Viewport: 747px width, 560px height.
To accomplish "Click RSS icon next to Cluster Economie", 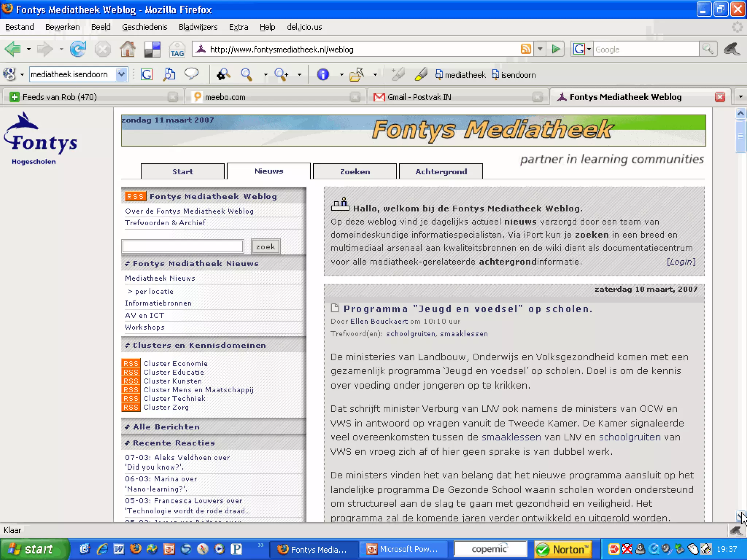I will click(x=131, y=363).
